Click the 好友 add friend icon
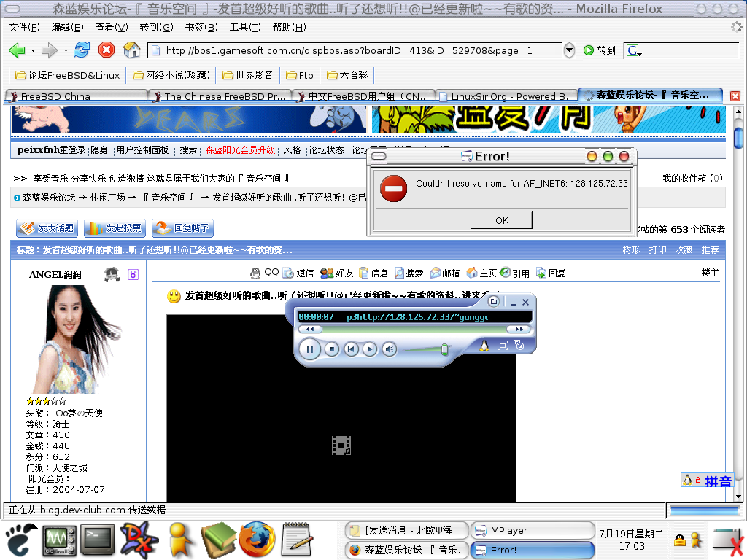The image size is (747, 560). tap(327, 273)
